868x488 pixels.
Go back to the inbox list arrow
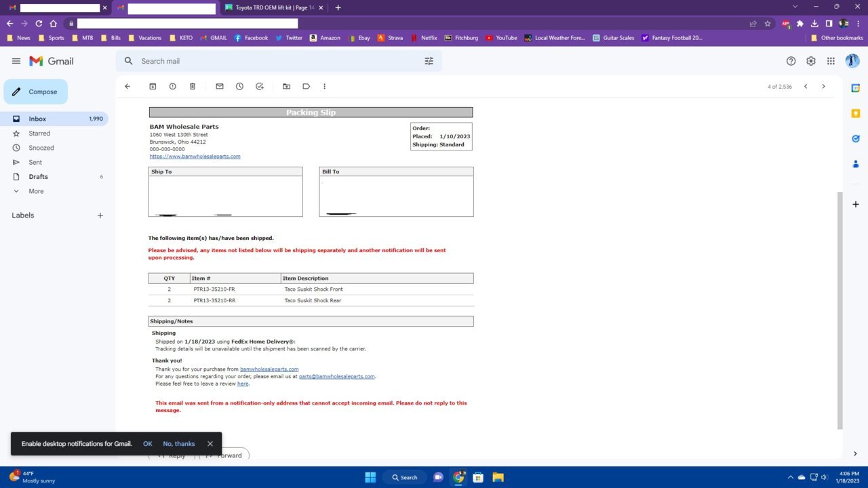pyautogui.click(x=127, y=86)
